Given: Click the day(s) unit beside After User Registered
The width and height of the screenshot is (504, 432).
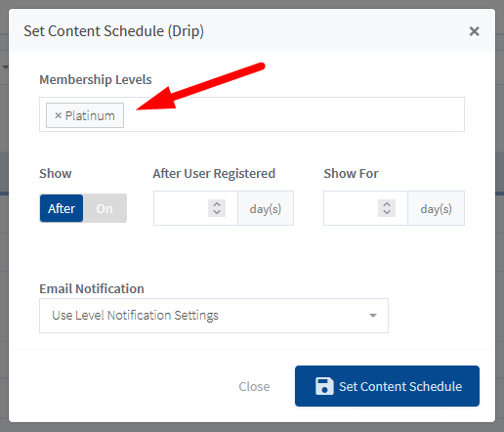Looking at the screenshot, I should 266,208.
